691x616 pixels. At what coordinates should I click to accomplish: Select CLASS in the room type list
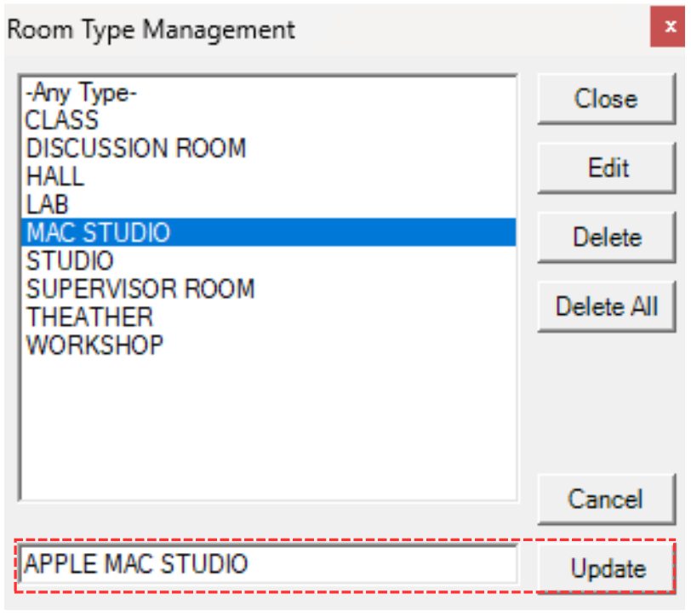tap(62, 120)
